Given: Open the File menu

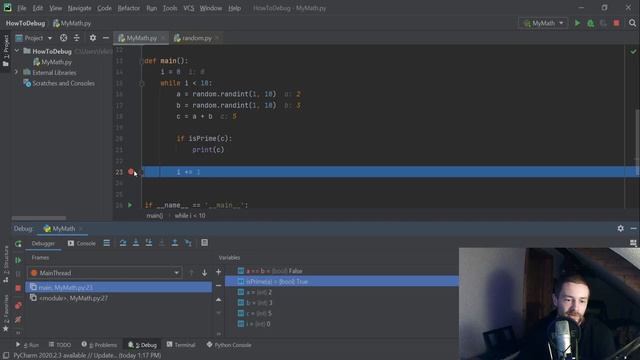Looking at the screenshot, I should pos(21,8).
